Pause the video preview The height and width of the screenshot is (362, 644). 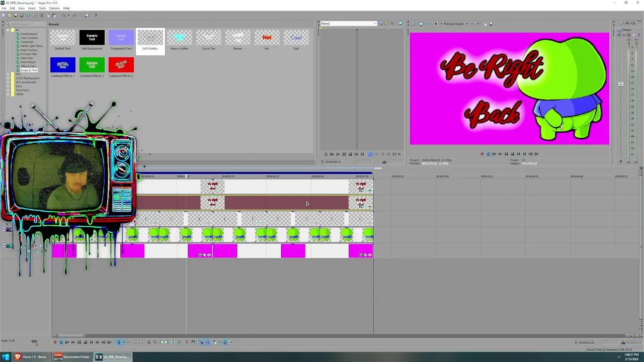coord(506,154)
